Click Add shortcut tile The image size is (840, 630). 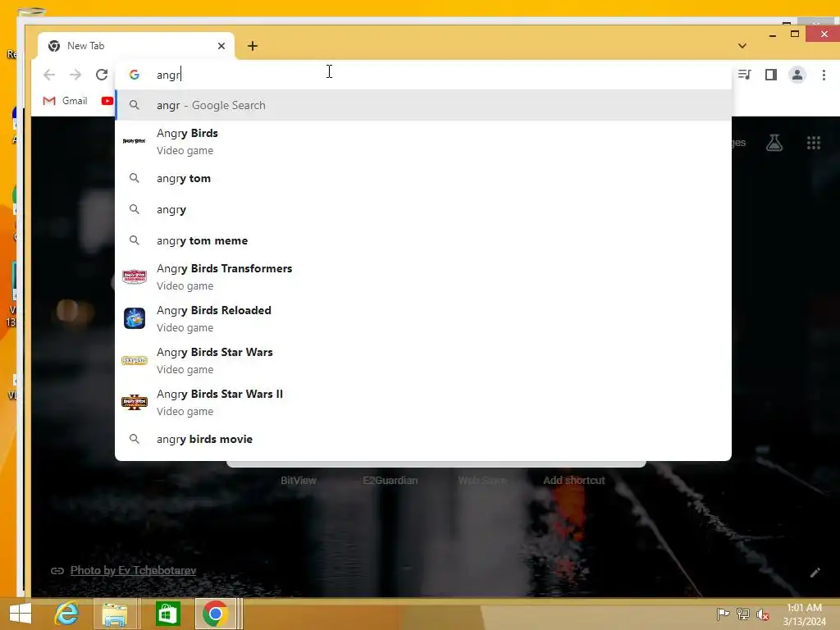tap(573, 481)
